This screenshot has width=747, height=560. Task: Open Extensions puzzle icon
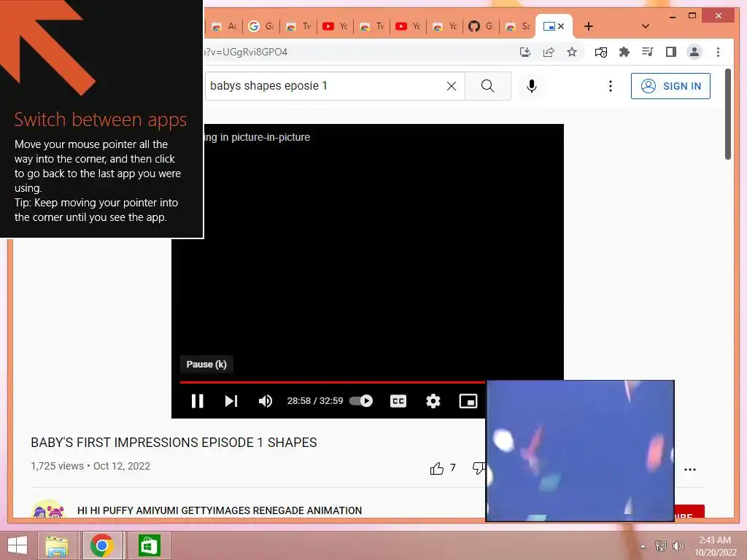pos(624,52)
